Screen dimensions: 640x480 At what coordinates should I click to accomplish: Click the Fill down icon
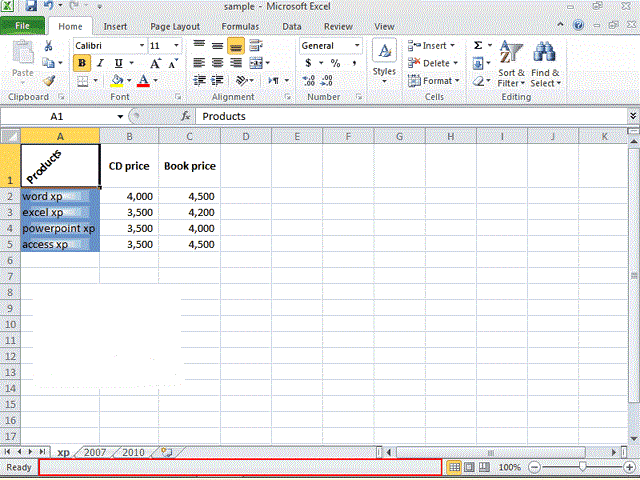click(x=478, y=63)
